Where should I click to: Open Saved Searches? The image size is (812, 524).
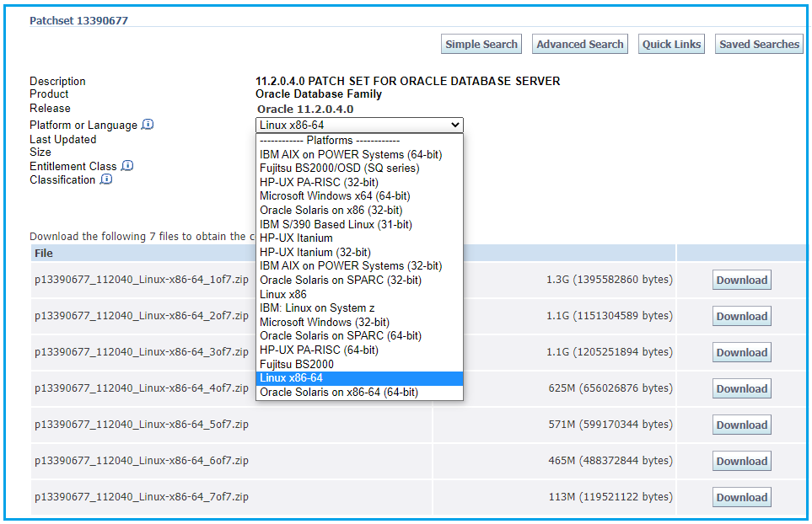[x=759, y=45]
